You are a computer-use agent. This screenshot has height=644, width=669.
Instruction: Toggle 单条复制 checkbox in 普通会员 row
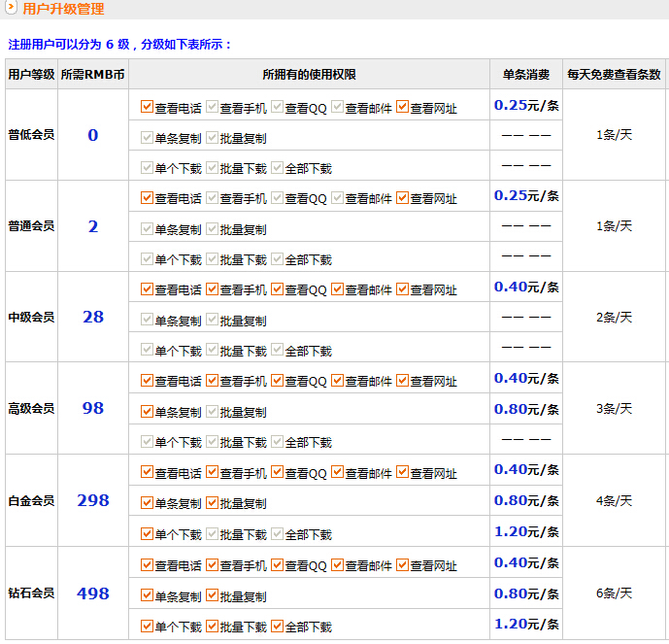pyautogui.click(x=147, y=229)
